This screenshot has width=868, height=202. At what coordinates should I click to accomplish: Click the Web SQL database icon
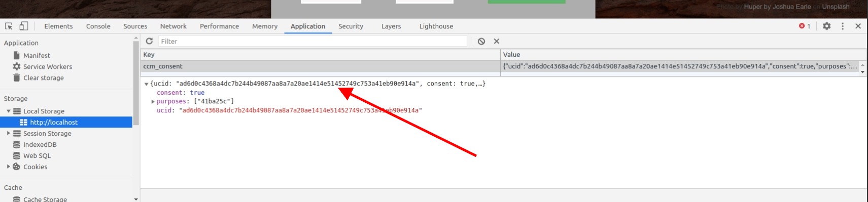pyautogui.click(x=17, y=155)
